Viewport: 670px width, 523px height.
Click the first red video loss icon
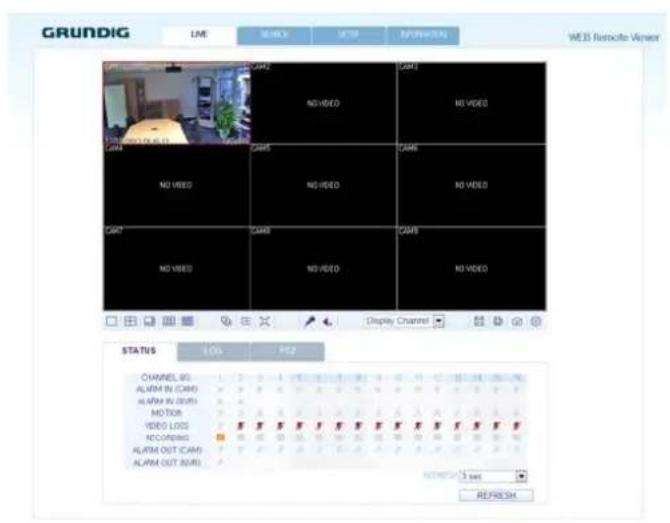[x=240, y=426]
